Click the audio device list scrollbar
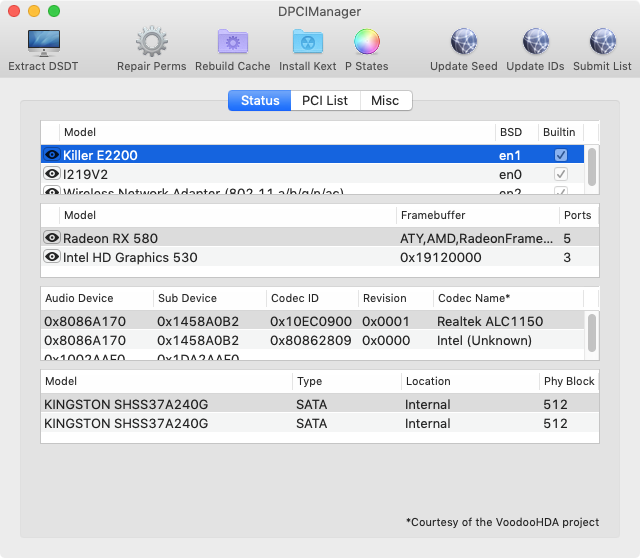Image resolution: width=640 pixels, height=558 pixels. pos(591,333)
